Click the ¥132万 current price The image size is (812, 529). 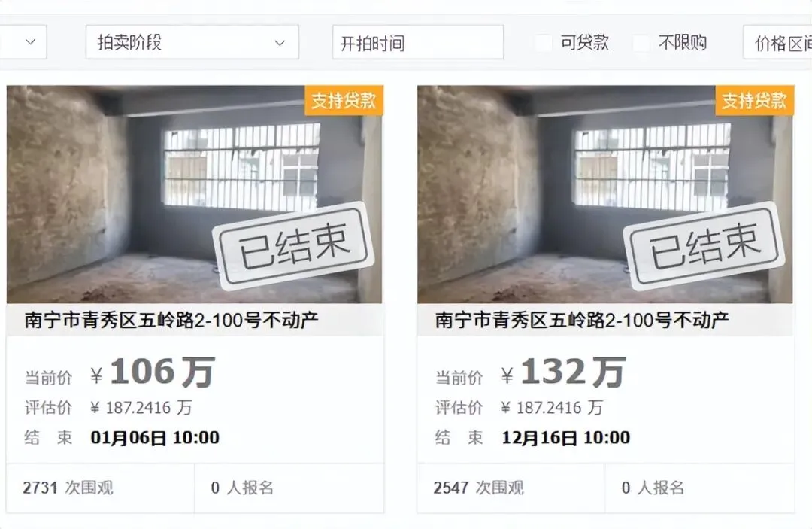coord(563,372)
